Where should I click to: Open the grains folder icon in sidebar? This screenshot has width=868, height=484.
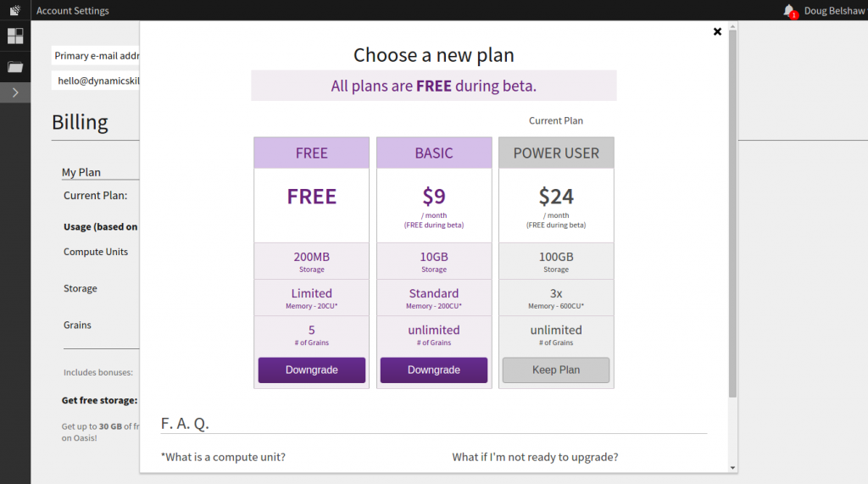(15, 67)
